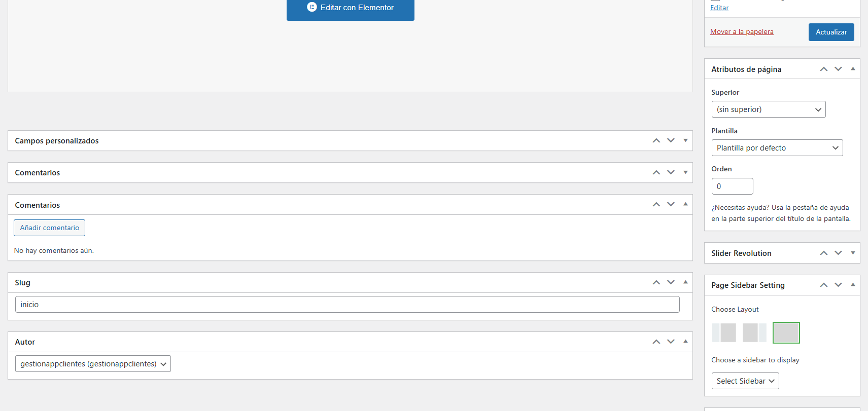Collapse the Atributos de página panel
This screenshot has width=868, height=411.
coord(853,69)
